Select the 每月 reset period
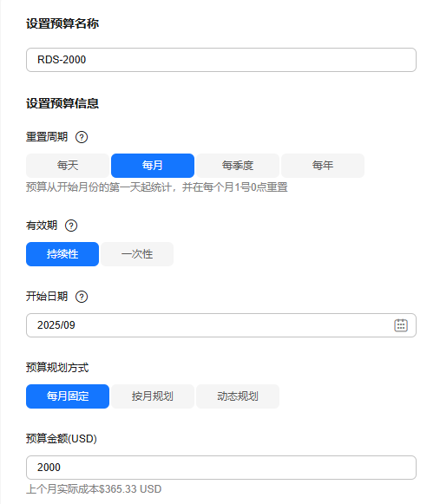Viewport: 440px width, 504px height. [x=153, y=166]
